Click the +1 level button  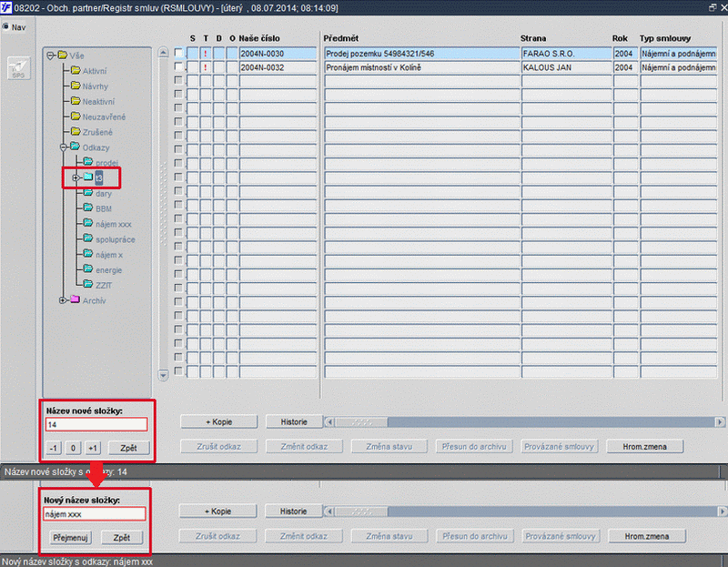coord(93,448)
